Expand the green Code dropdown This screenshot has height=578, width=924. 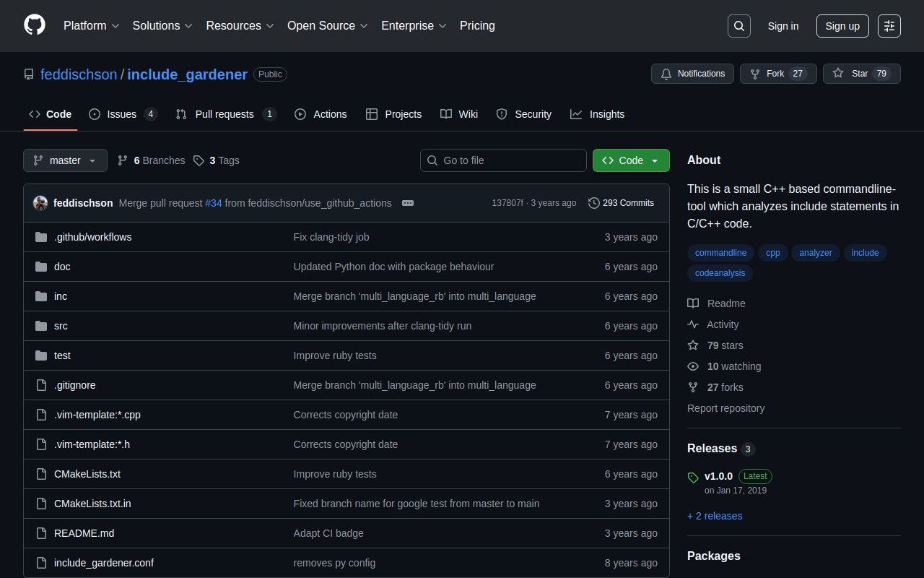coord(631,160)
